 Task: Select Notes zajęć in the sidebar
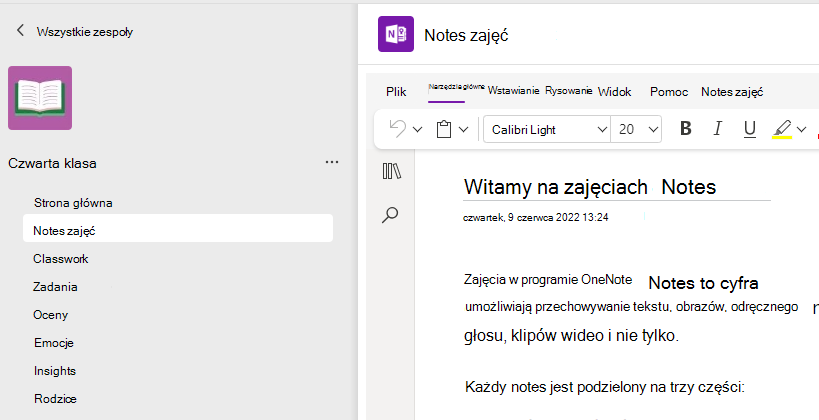click(178, 230)
